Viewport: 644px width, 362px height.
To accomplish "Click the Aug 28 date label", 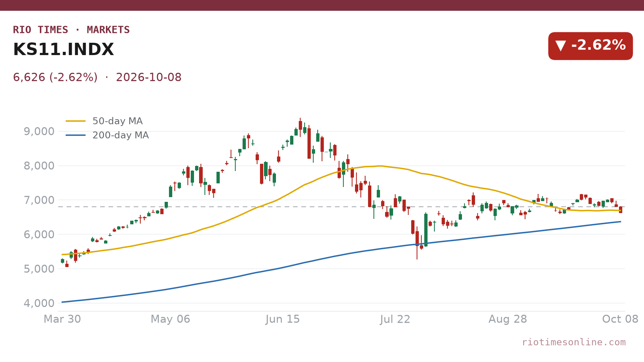I will tap(508, 319).
